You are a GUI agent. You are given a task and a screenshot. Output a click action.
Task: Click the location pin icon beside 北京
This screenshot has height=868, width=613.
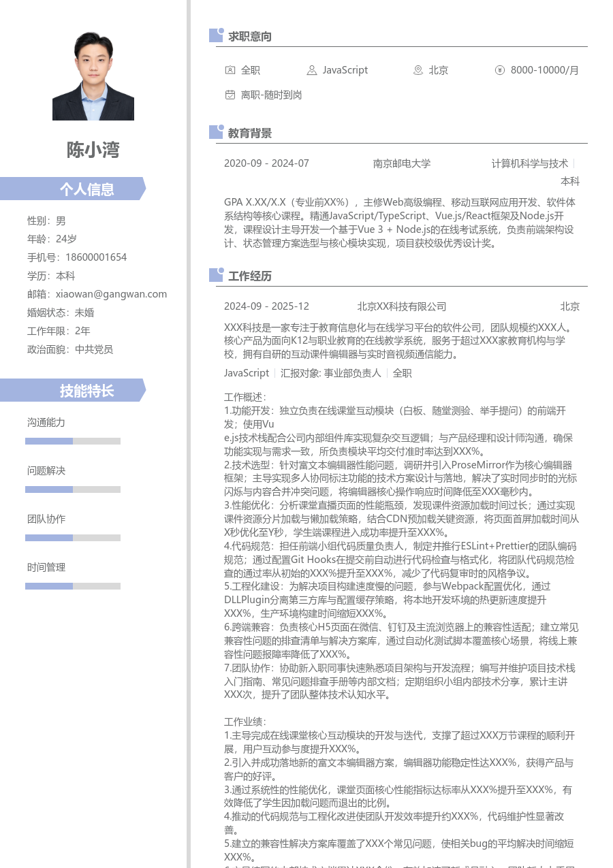[x=417, y=70]
